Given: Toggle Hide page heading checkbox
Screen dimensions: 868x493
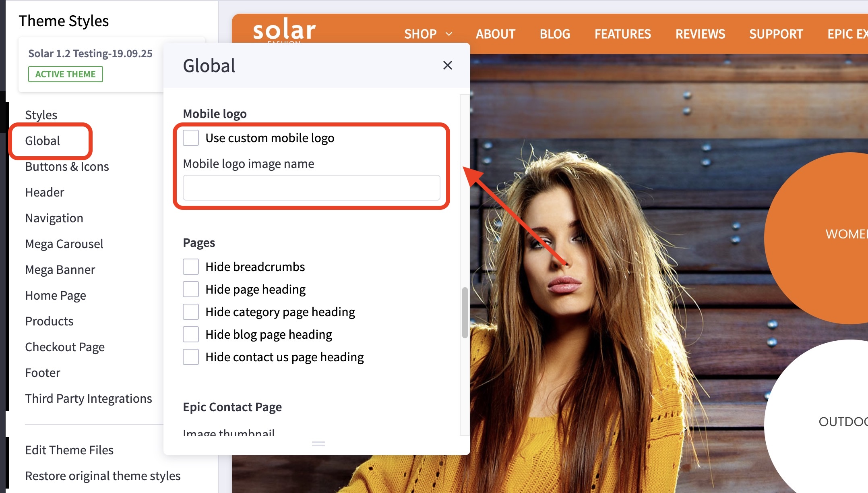Looking at the screenshot, I should pos(191,289).
